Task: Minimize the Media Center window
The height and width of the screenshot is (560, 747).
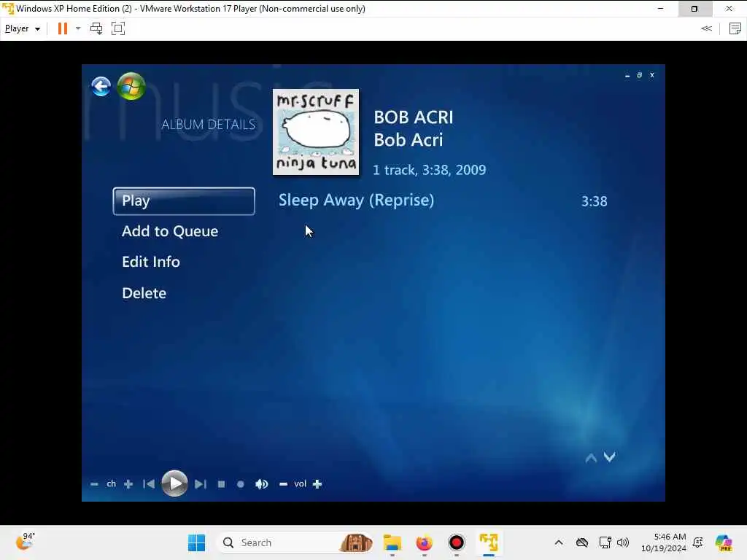Action: coord(627,75)
